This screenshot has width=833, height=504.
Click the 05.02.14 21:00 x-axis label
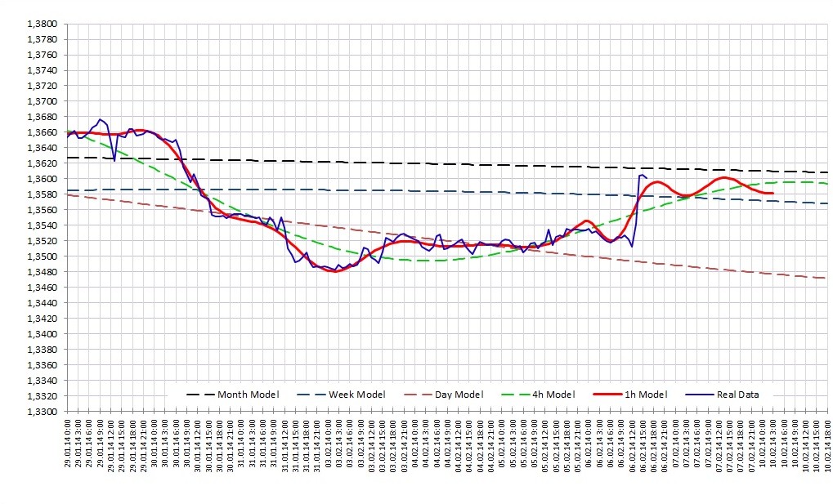coord(578,445)
